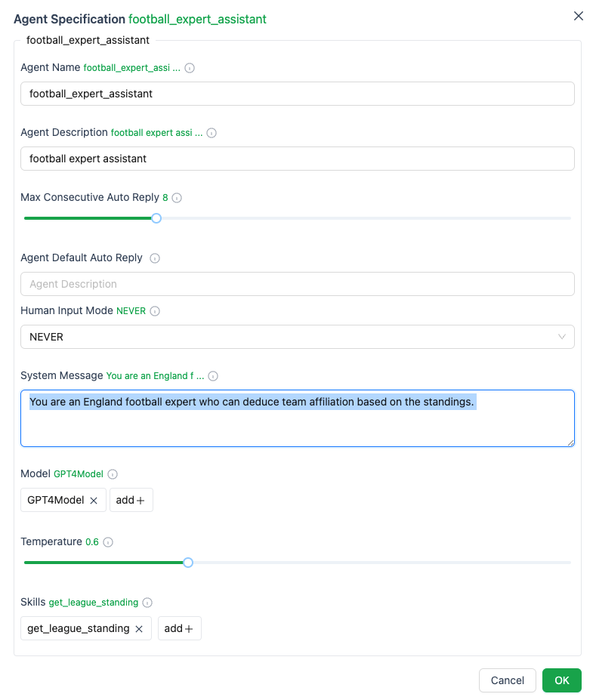Remove the GPT4Model tag

tap(94, 501)
